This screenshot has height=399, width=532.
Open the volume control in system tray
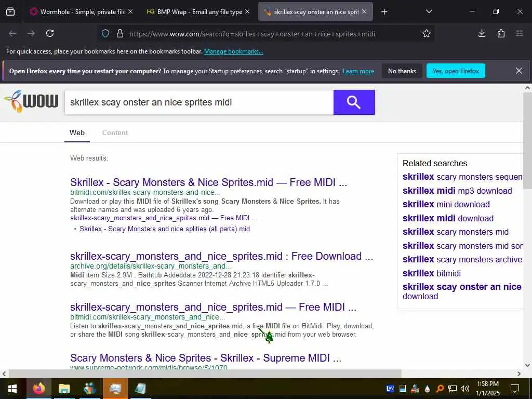point(465,389)
